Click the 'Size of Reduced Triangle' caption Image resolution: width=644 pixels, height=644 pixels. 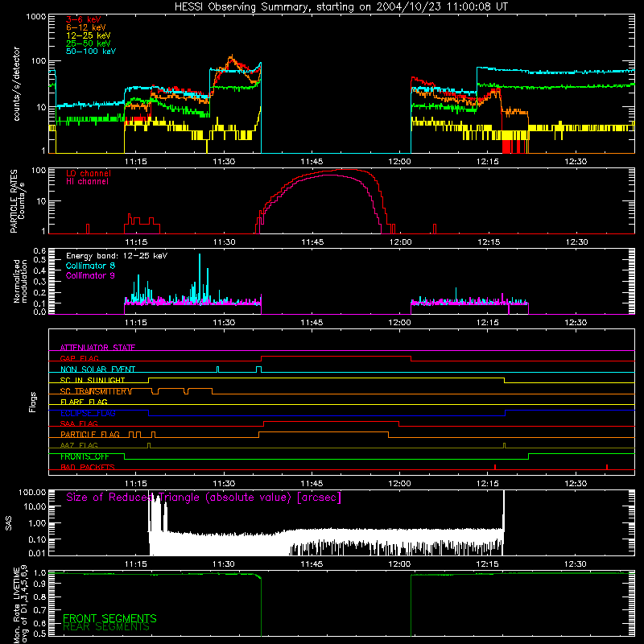pos(204,497)
